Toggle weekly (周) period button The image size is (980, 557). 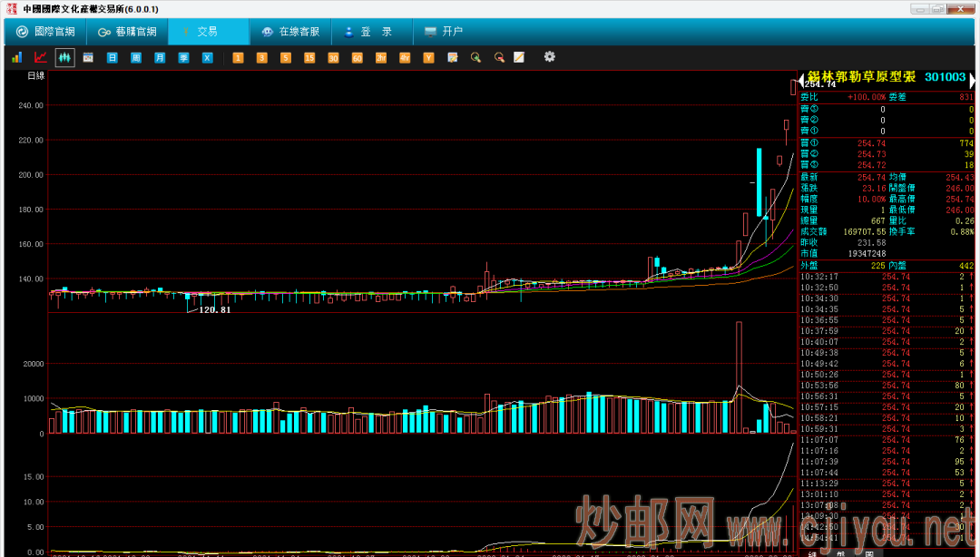[x=136, y=58]
